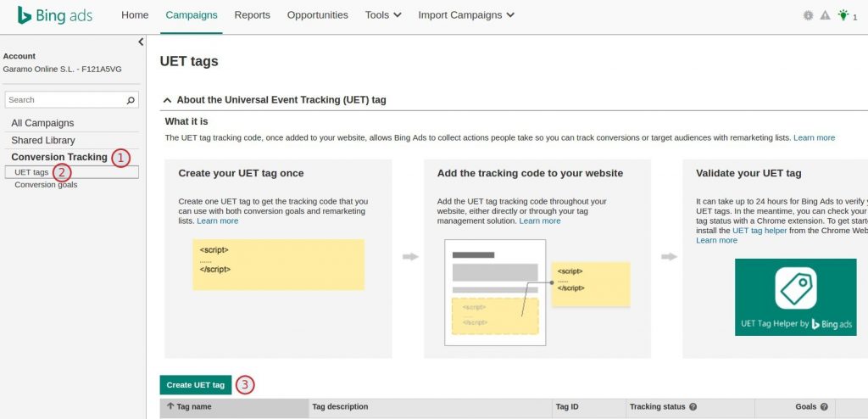
Task: Click the Tracking status help icon
Action: (x=693, y=407)
